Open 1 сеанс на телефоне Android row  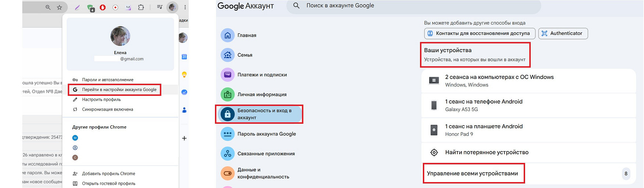[528, 105]
